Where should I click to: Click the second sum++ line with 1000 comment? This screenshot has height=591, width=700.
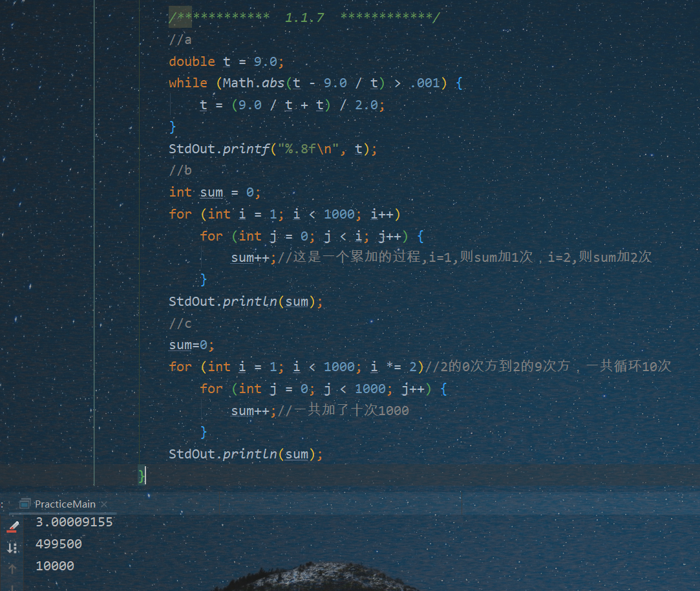pos(320,411)
